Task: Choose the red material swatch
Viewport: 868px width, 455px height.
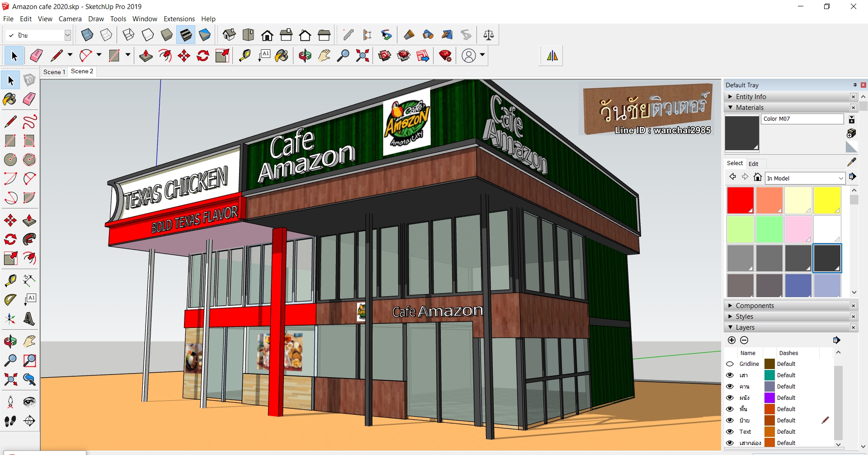Action: 740,200
